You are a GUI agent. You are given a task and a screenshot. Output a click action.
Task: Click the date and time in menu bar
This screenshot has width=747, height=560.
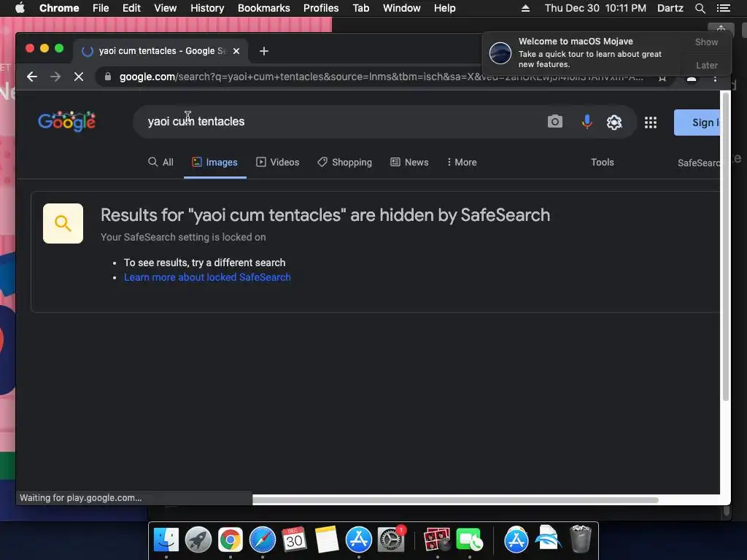(595, 8)
